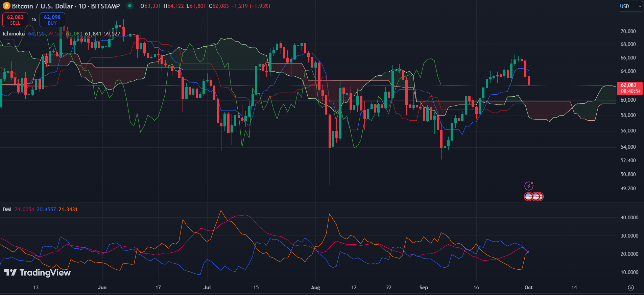Click the Jun label on time axis

click(102, 288)
